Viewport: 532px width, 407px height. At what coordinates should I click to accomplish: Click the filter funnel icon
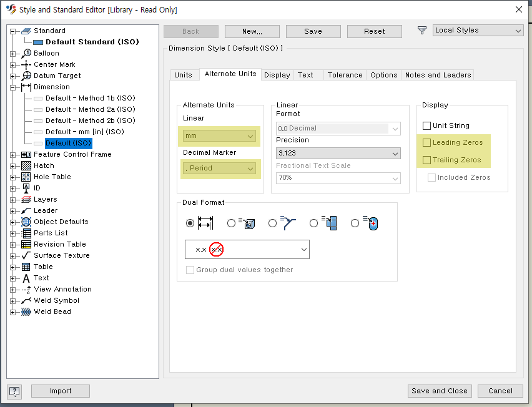pyautogui.click(x=421, y=31)
